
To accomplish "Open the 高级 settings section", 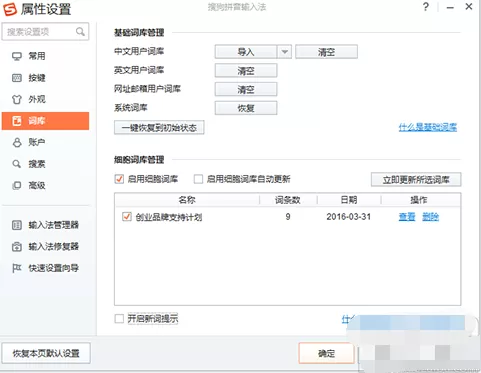I will tap(45, 185).
